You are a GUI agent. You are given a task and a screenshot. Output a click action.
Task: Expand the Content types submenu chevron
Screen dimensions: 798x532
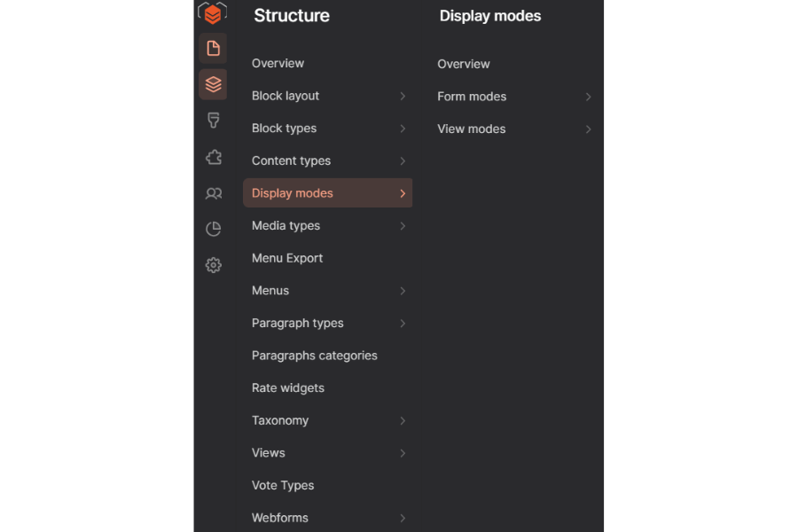(x=403, y=160)
